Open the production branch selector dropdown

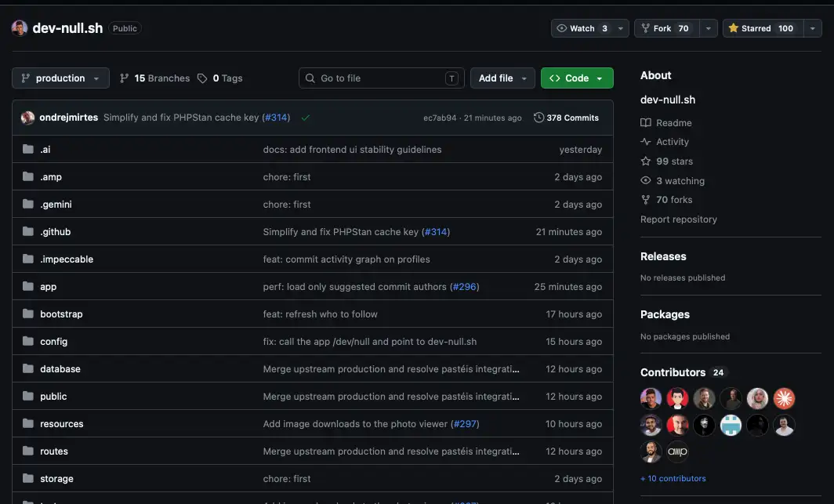pos(60,78)
